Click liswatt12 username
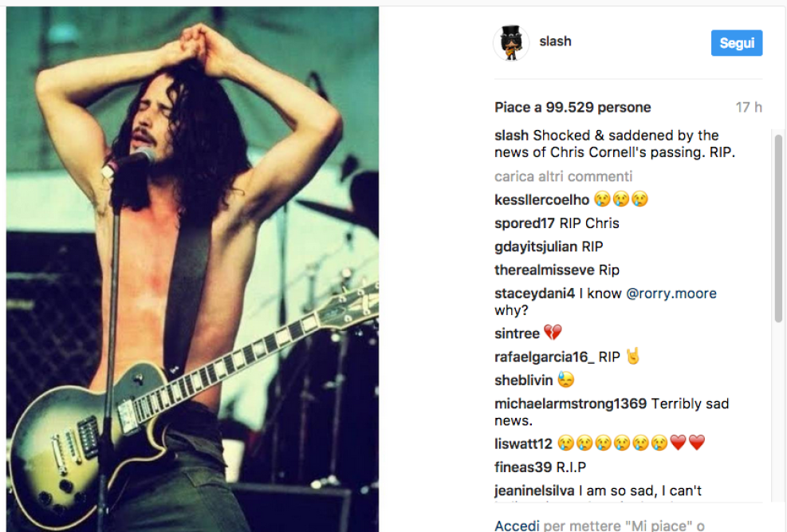The image size is (787, 532). [x=523, y=443]
